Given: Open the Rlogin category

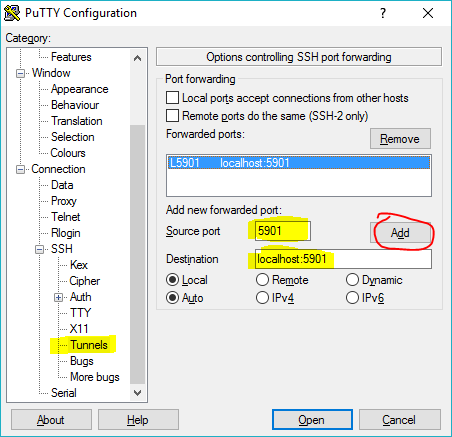Looking at the screenshot, I should [66, 233].
